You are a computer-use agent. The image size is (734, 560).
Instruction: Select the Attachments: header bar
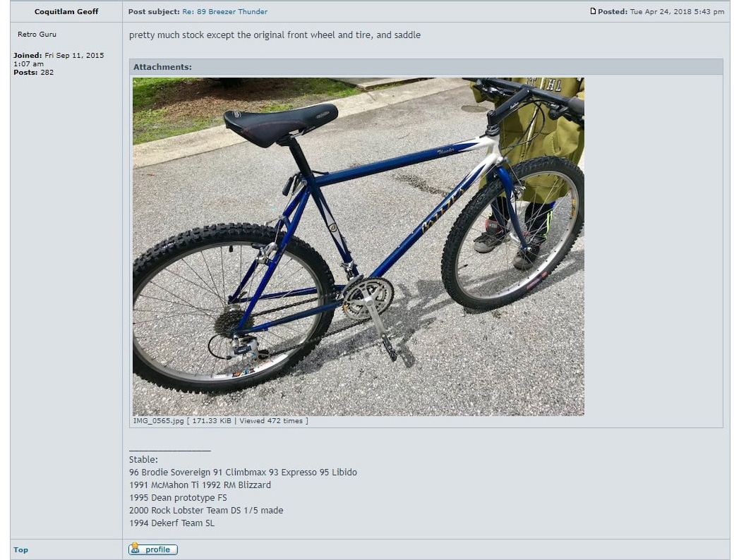tap(426, 67)
